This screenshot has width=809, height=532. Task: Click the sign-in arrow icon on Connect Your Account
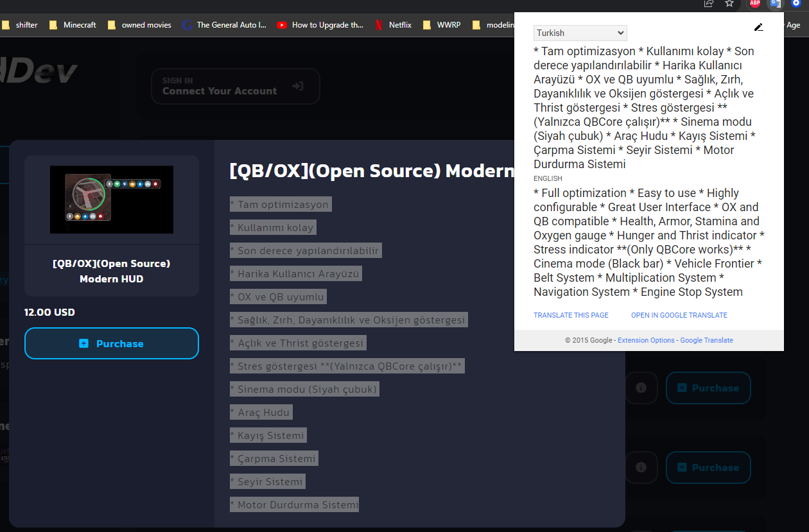point(298,85)
